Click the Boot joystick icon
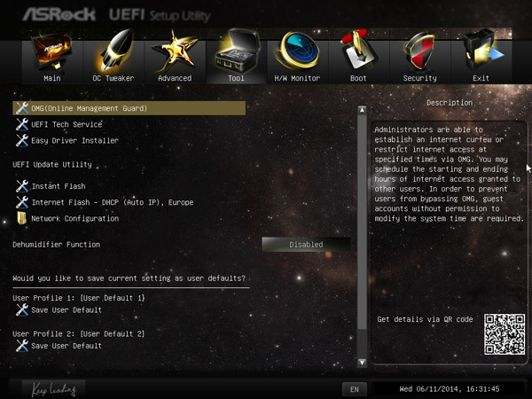Viewport: 532px width, 399px height. pos(358,51)
